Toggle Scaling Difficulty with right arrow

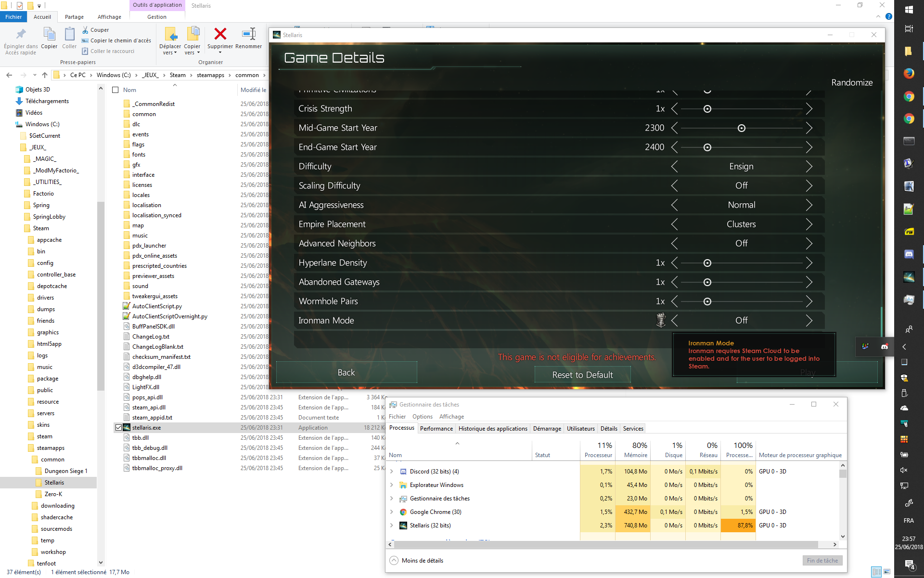point(809,186)
